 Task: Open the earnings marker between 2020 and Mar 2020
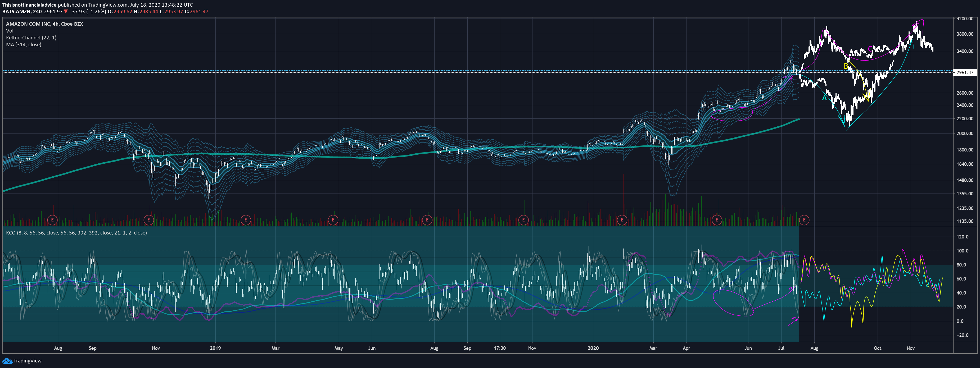pyautogui.click(x=622, y=220)
